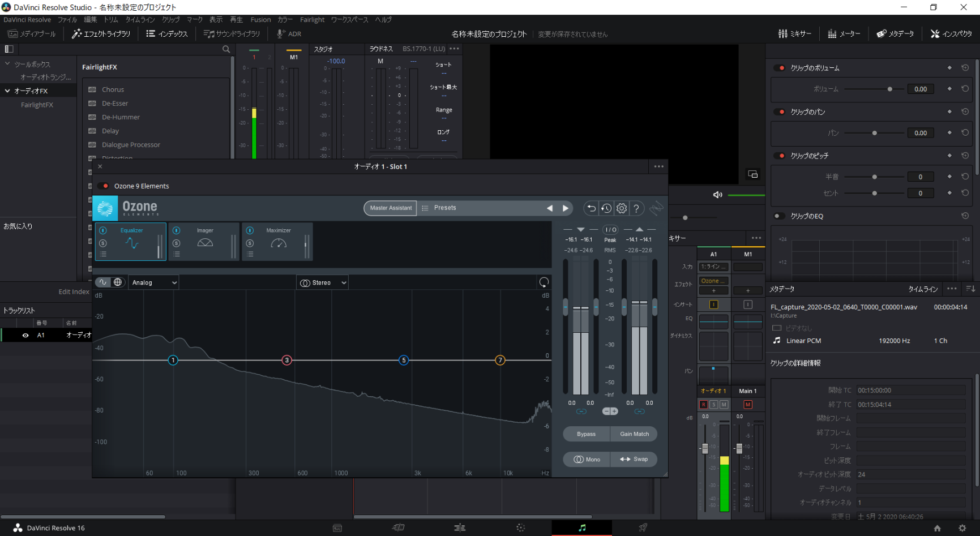Search the effects library with magnifier icon
Viewport: 980px width, 536px height.
[x=226, y=49]
